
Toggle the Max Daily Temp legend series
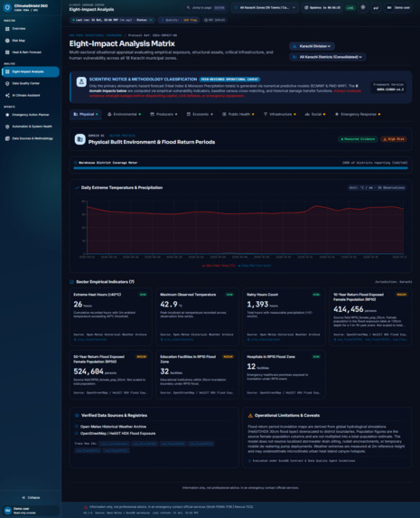tap(219, 266)
